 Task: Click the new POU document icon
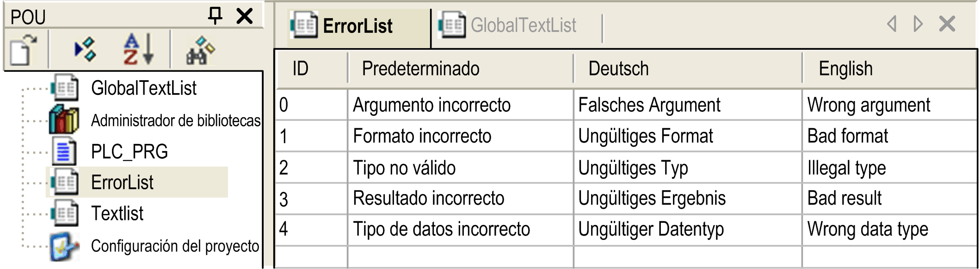23,50
